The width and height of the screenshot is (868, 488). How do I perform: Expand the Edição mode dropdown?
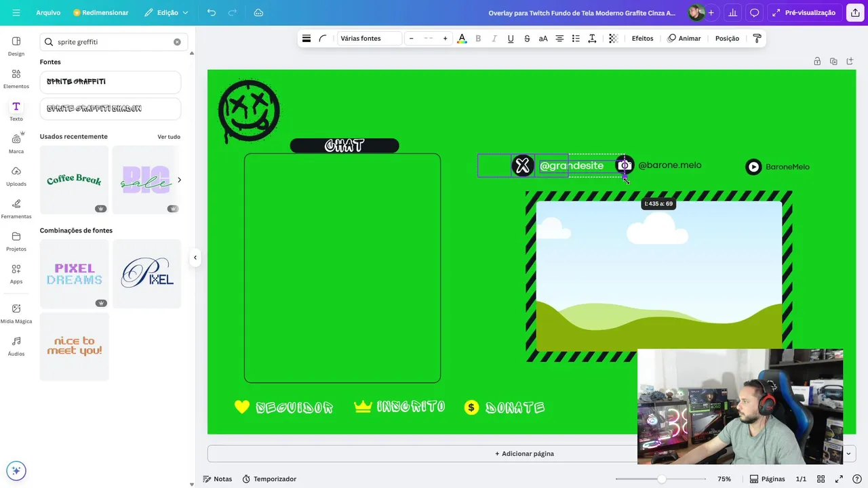tap(166, 13)
